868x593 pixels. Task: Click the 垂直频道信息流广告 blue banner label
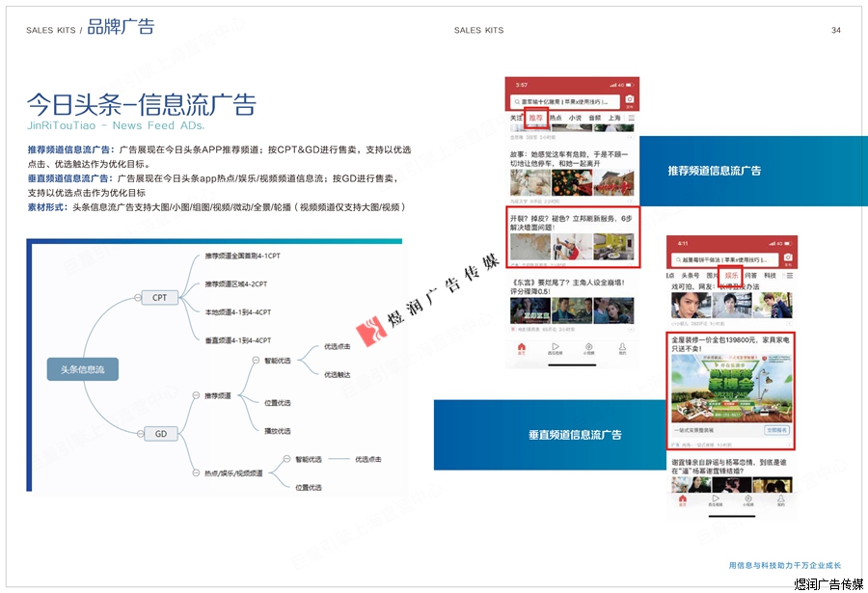click(575, 435)
